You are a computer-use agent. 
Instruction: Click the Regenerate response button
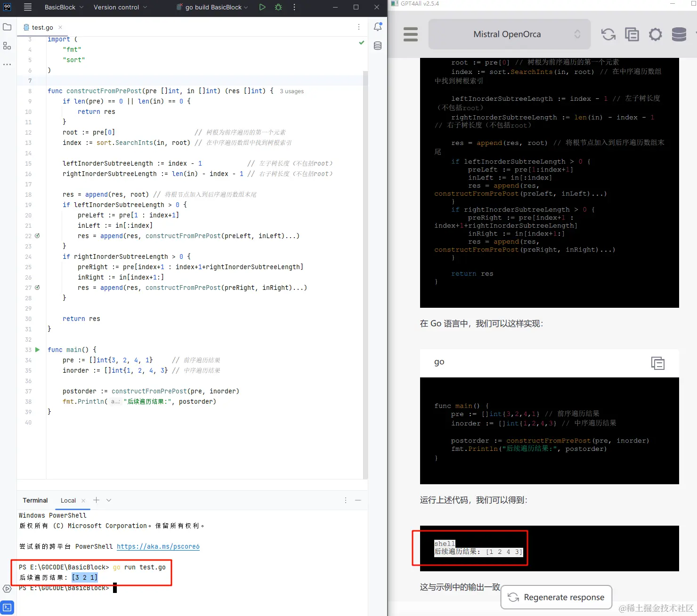click(x=556, y=597)
